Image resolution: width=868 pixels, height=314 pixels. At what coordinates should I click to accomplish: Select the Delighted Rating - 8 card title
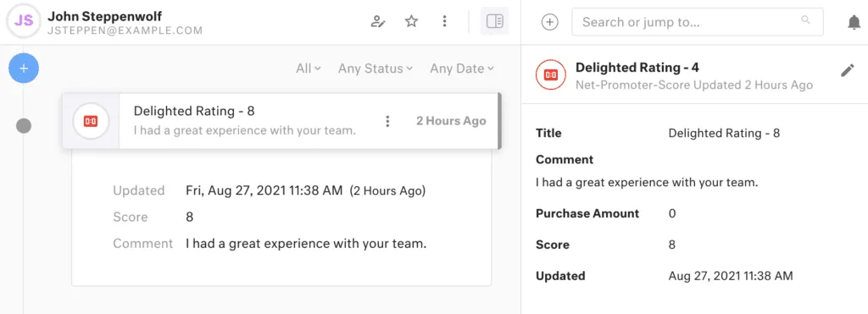tap(194, 111)
